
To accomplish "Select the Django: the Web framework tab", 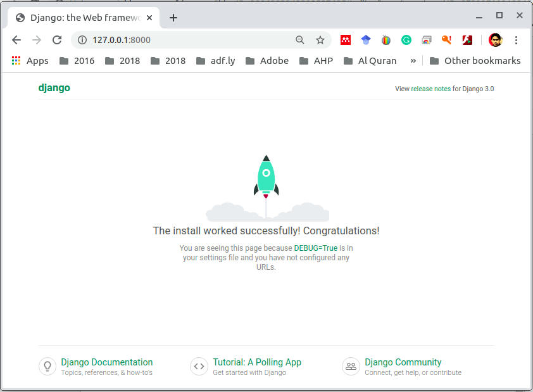I will click(84, 18).
